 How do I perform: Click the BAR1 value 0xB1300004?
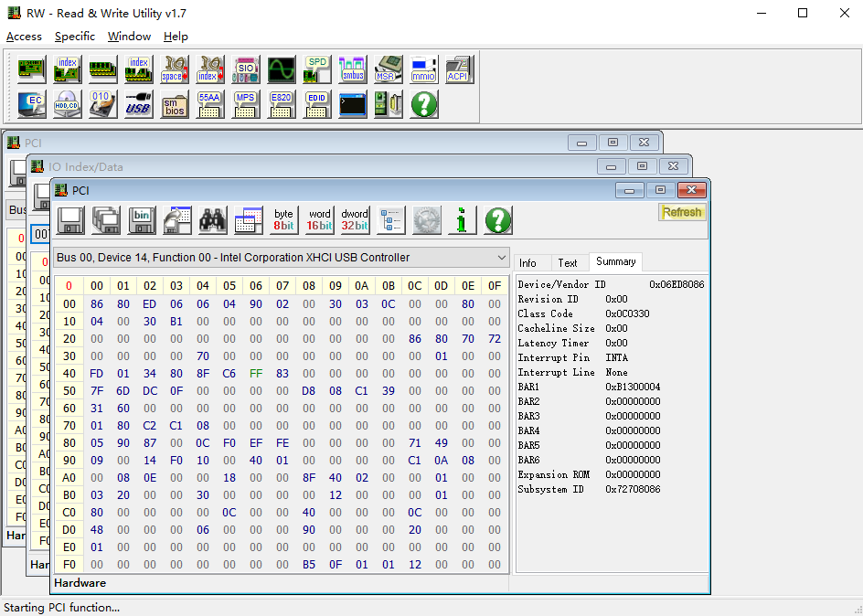tap(633, 387)
